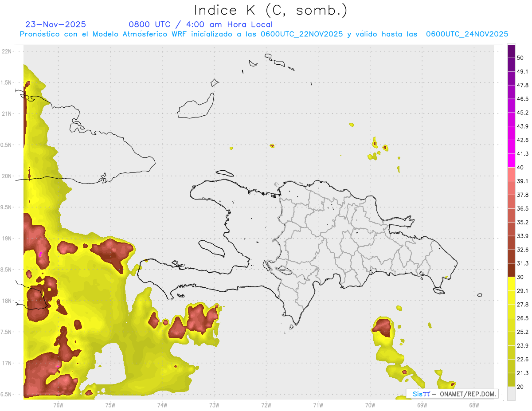The height and width of the screenshot is (411, 532).
Task: Click the "26.5" colorbar value
Action: click(x=523, y=318)
